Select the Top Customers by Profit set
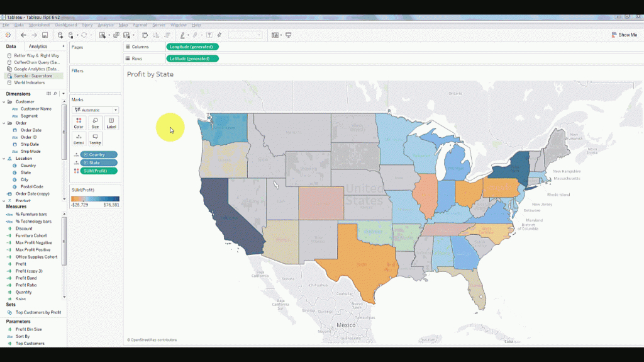Viewport: 644px width, 362px height. [x=38, y=313]
